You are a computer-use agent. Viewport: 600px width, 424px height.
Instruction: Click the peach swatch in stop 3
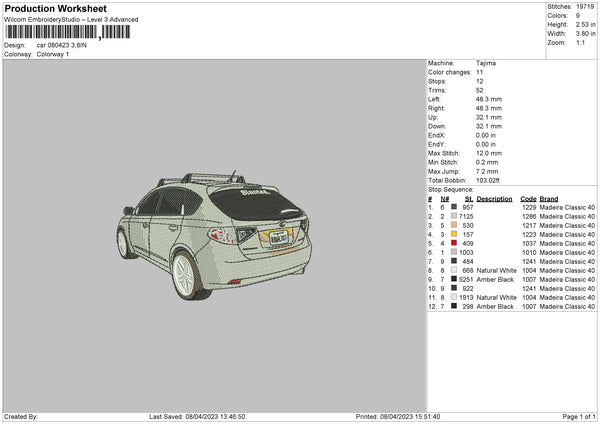coord(454,225)
